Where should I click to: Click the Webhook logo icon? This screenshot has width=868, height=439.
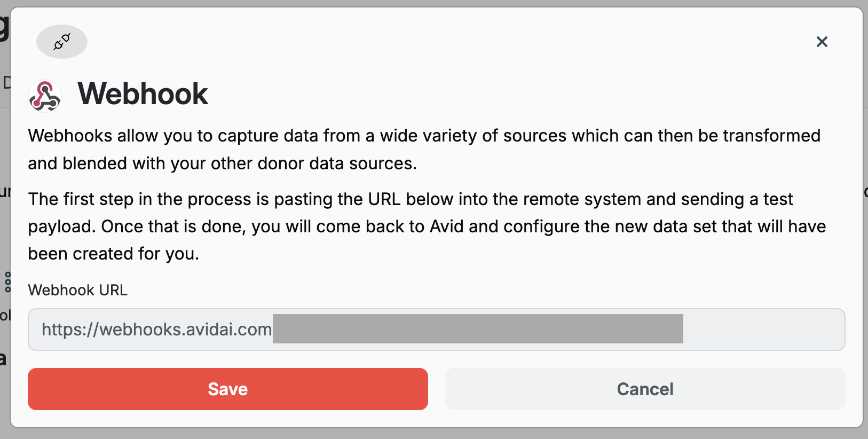45,96
